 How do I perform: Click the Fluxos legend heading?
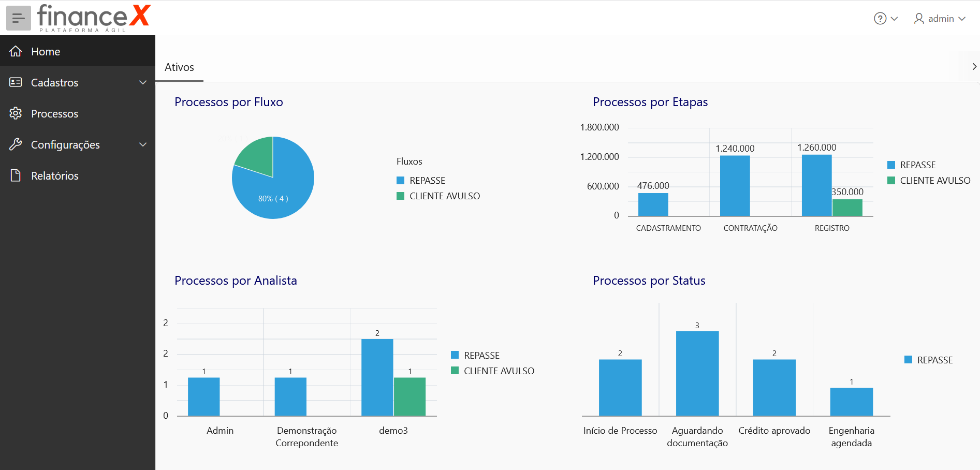pos(409,161)
